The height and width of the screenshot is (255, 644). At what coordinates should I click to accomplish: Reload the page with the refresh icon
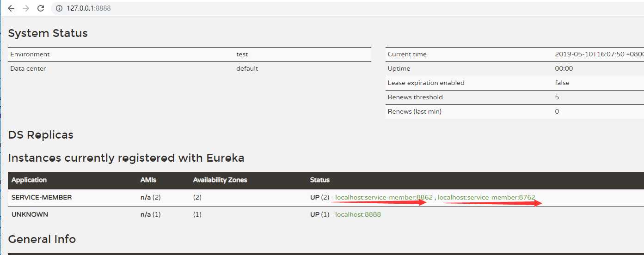pyautogui.click(x=41, y=8)
